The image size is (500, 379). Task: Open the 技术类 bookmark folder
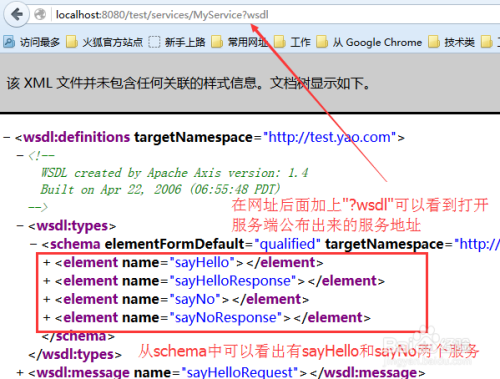pyautogui.click(x=452, y=42)
